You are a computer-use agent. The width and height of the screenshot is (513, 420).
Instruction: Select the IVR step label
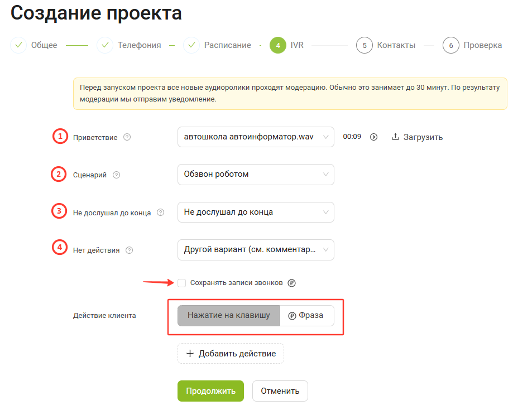pyautogui.click(x=297, y=45)
